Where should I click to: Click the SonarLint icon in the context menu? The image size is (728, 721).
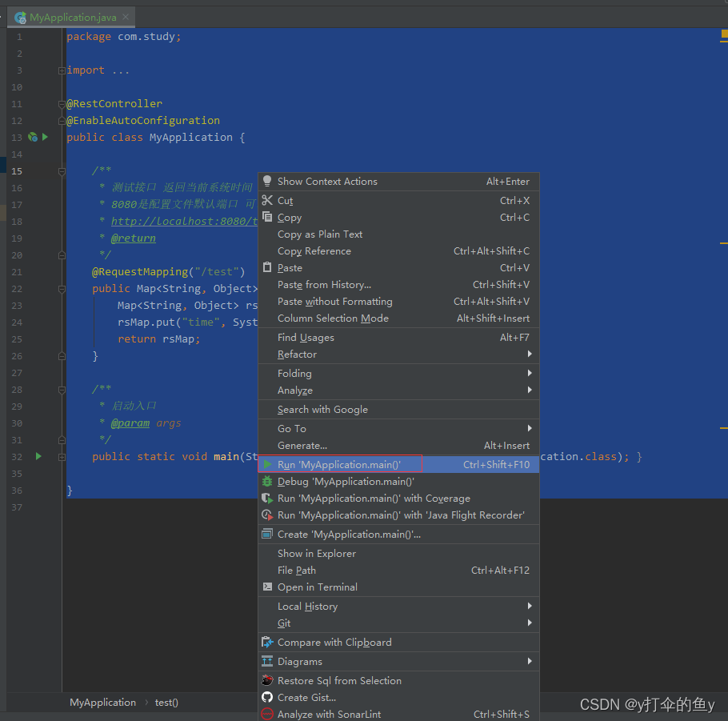pos(267,714)
